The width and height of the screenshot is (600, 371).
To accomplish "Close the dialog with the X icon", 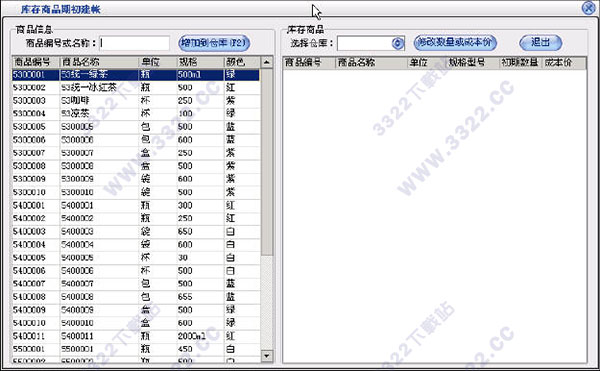I will 589,8.
